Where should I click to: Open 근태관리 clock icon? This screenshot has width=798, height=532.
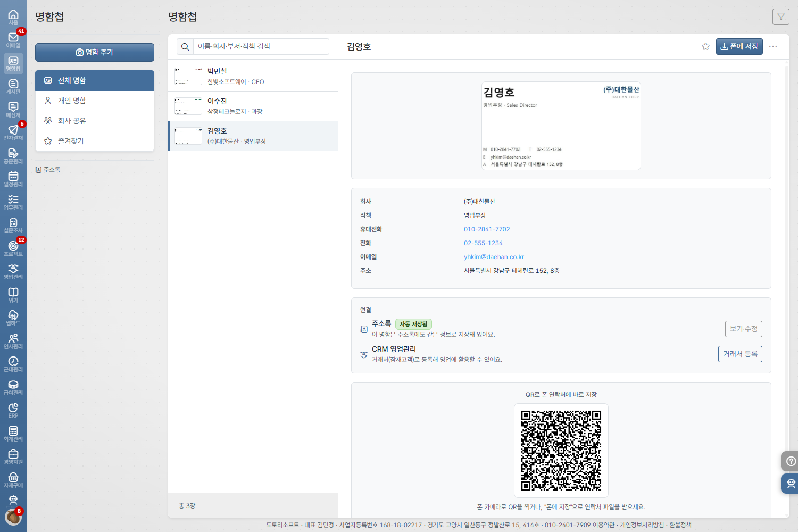pyautogui.click(x=13, y=364)
